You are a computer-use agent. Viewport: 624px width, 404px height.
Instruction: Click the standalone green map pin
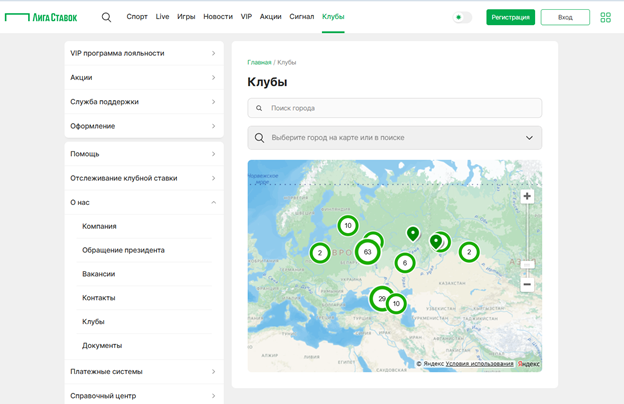413,234
